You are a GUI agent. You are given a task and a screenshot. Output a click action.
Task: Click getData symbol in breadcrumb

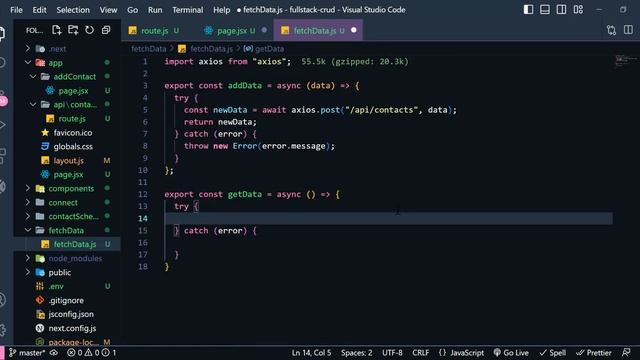tap(269, 49)
